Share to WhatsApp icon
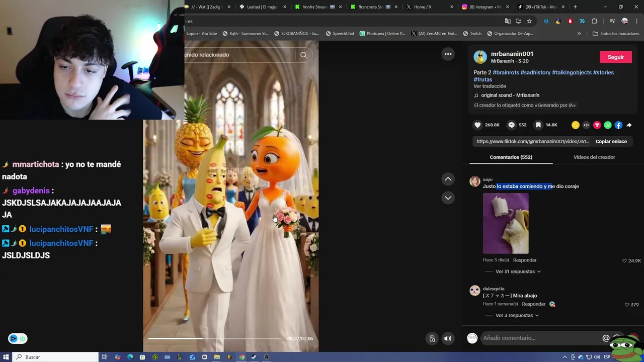This screenshot has height=362, width=644. (x=608, y=125)
